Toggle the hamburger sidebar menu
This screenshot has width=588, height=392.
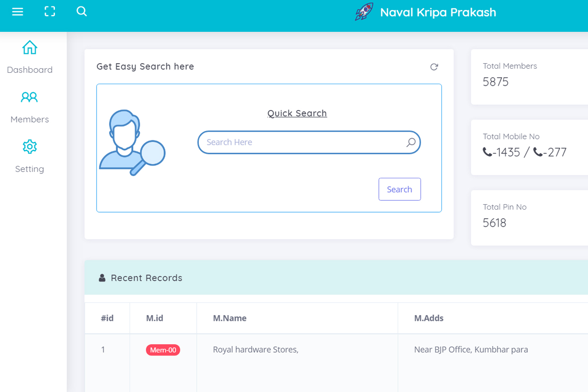[17, 11]
